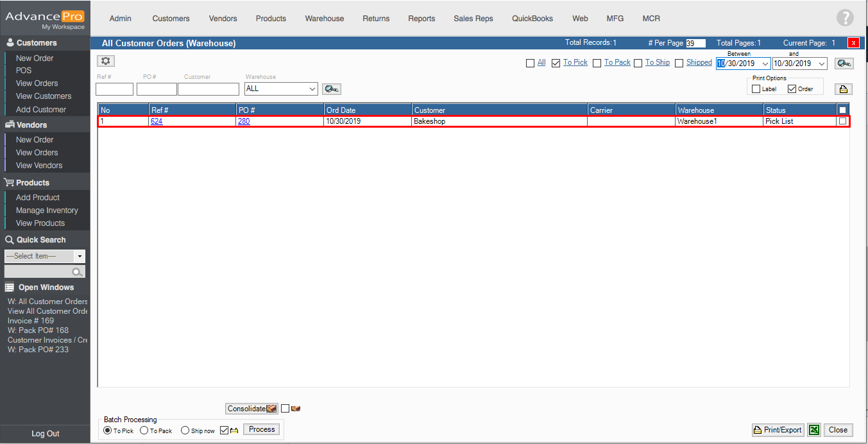Open the settings gear above the order filters
Screen dimensions: 868x444
click(106, 61)
